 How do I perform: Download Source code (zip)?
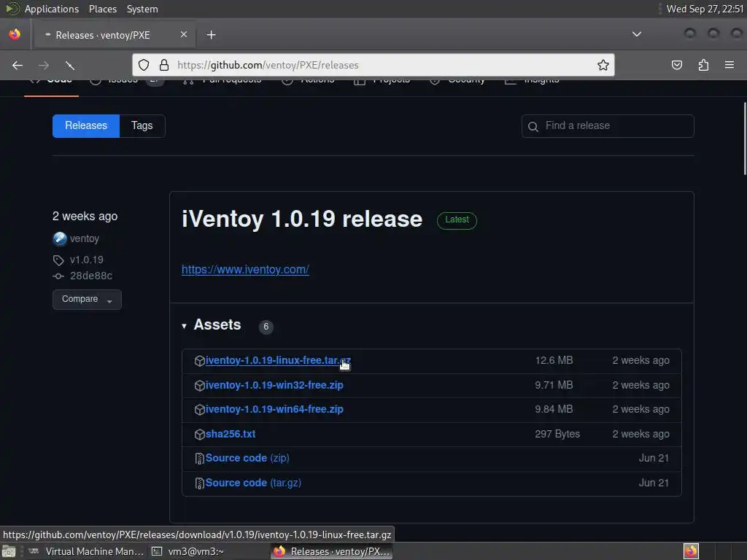click(x=247, y=458)
